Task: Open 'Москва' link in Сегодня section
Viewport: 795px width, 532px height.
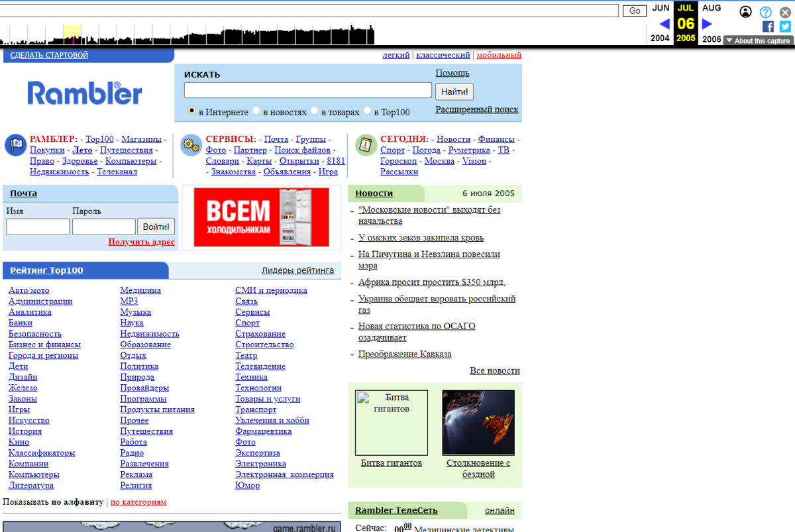Action: 439,161
